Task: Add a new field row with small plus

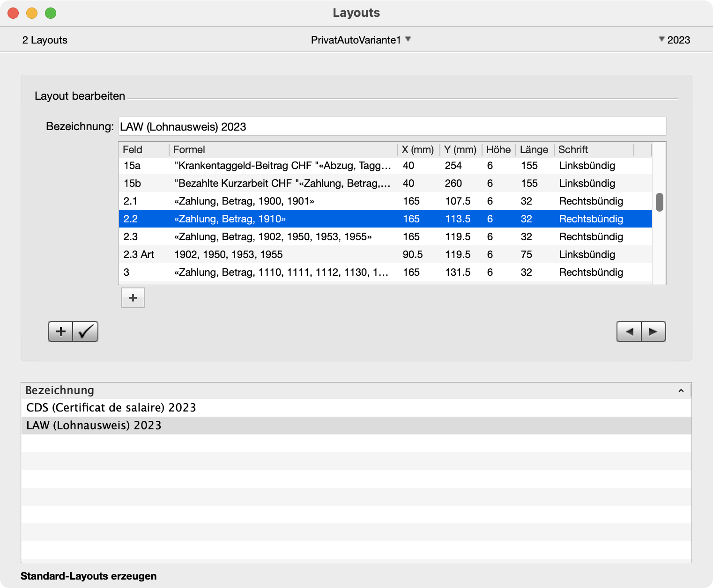Action: click(x=133, y=298)
